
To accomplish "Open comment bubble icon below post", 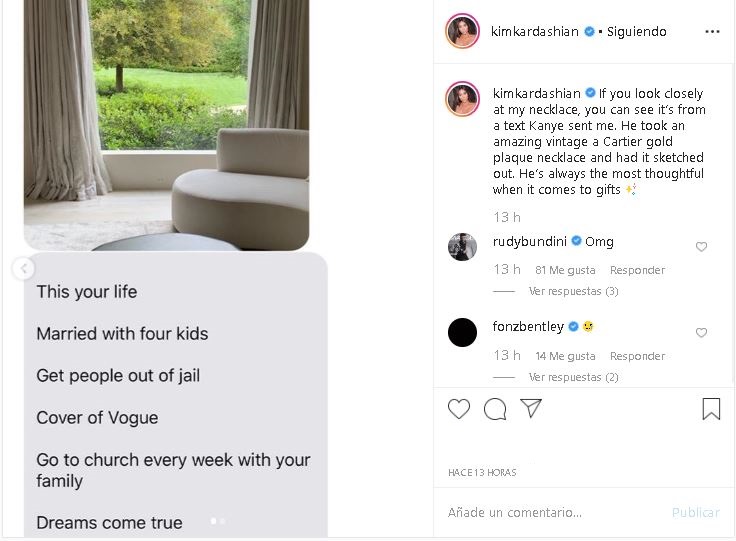I will coord(495,409).
